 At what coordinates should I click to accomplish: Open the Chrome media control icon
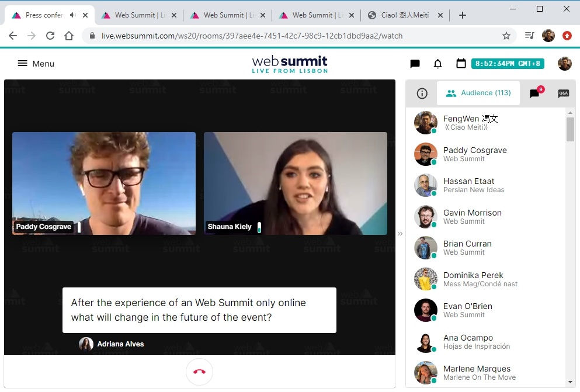[x=529, y=36]
